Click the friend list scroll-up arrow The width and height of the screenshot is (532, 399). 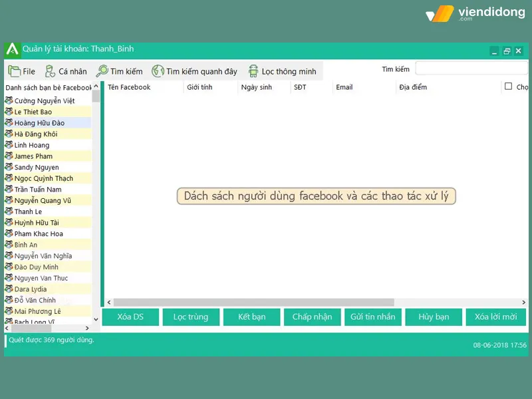[96, 86]
